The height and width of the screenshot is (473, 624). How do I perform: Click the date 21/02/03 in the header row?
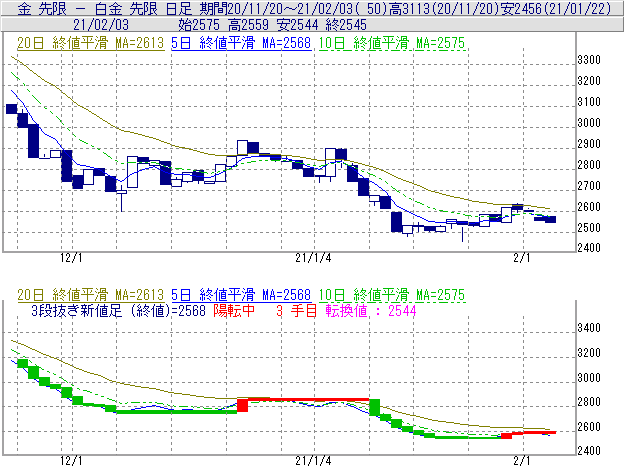(101, 25)
